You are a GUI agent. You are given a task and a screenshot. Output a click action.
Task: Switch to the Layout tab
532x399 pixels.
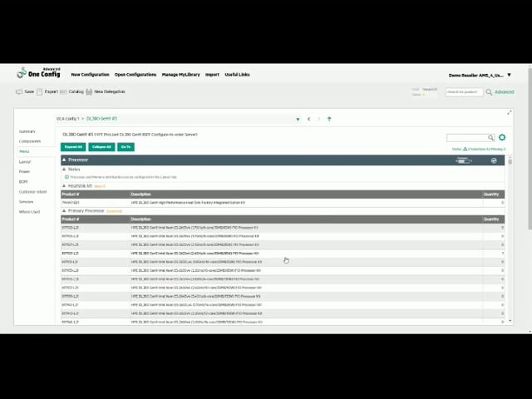coord(25,161)
